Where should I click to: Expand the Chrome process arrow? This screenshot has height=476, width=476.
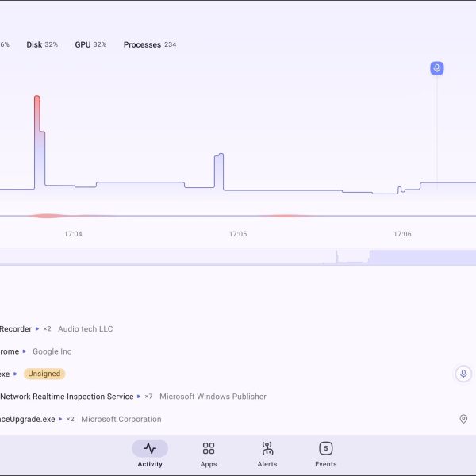pyautogui.click(x=25, y=351)
